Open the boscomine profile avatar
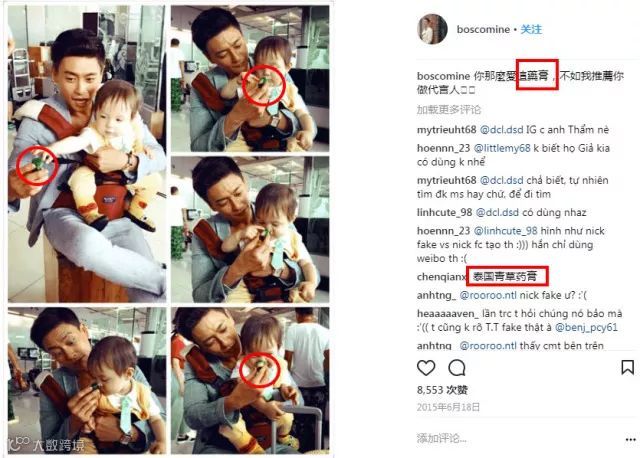Screen dimensions: 640x458 433,29
